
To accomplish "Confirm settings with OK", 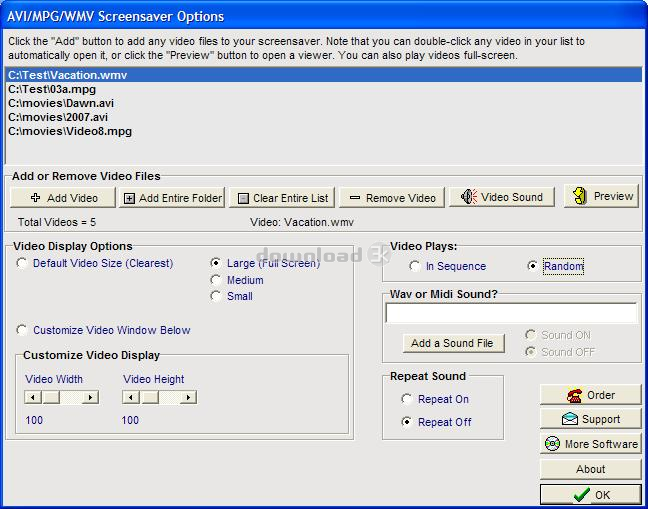I will (x=590, y=494).
